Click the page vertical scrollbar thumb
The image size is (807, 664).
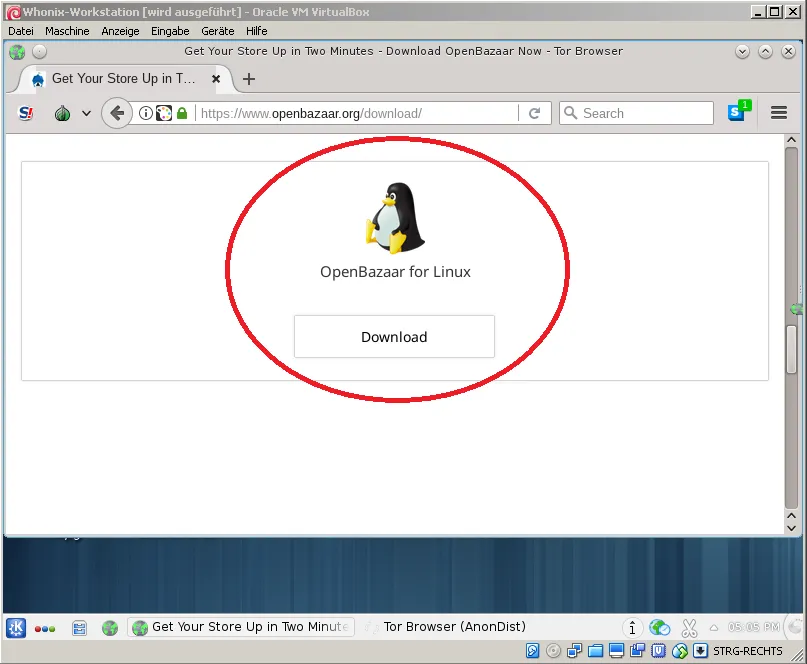792,349
